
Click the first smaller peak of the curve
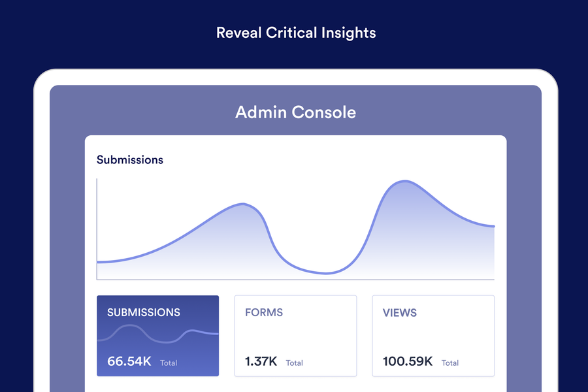click(x=244, y=204)
